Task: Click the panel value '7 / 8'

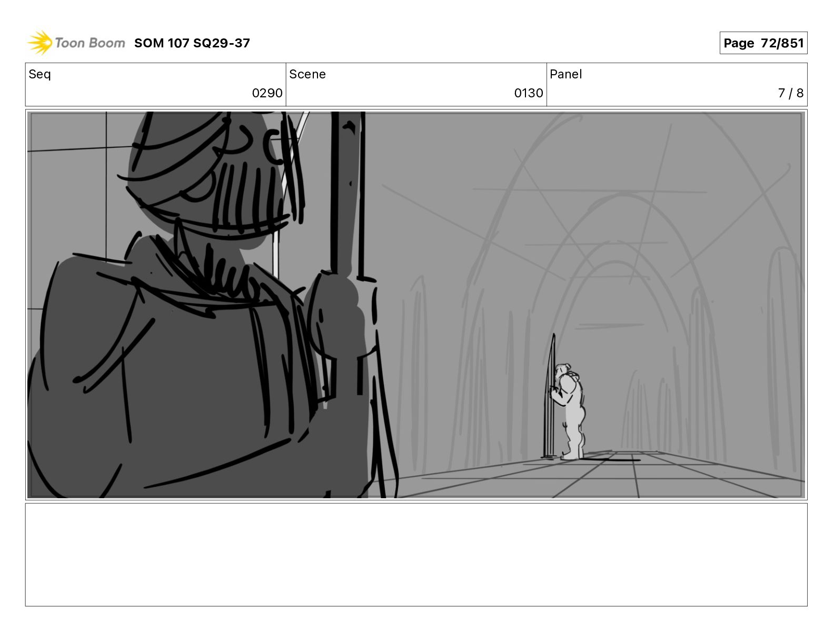Action: point(790,93)
